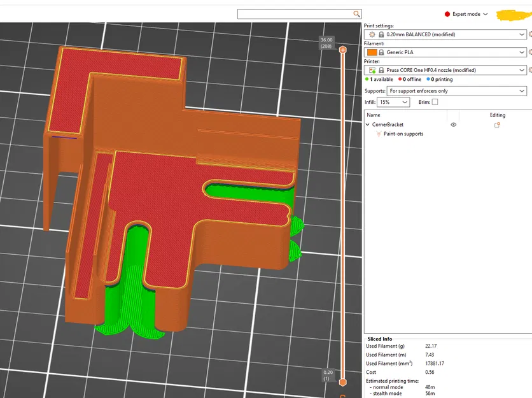Click the upper layer slider thumb
The height and width of the screenshot is (398, 532).
[342, 50]
